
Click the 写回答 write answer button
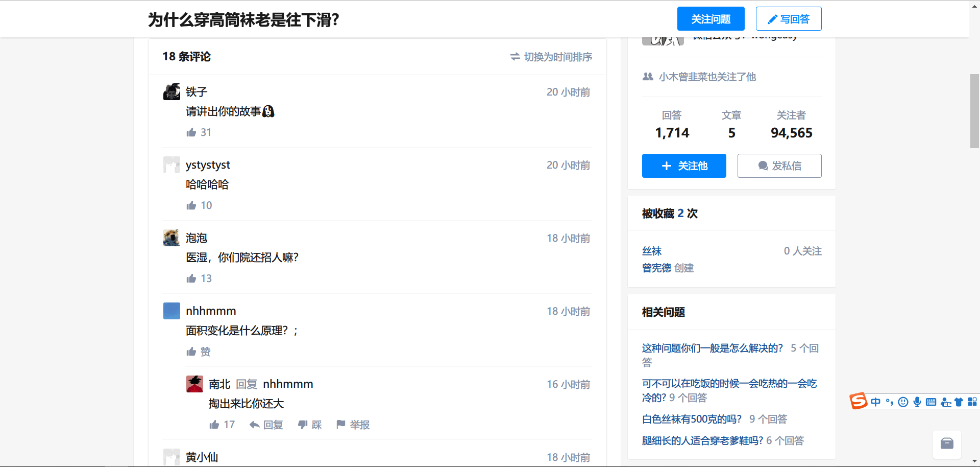(x=788, y=19)
